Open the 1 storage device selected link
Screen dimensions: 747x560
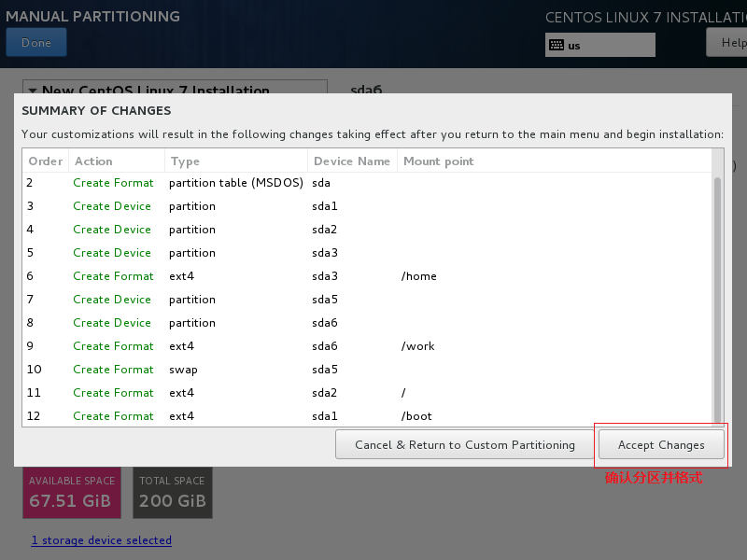pos(101,540)
